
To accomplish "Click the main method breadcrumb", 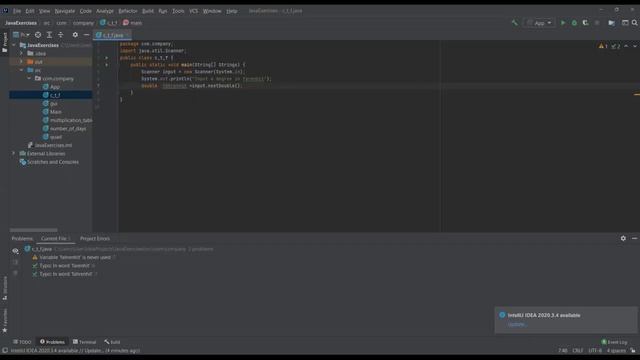I will 132,23.
